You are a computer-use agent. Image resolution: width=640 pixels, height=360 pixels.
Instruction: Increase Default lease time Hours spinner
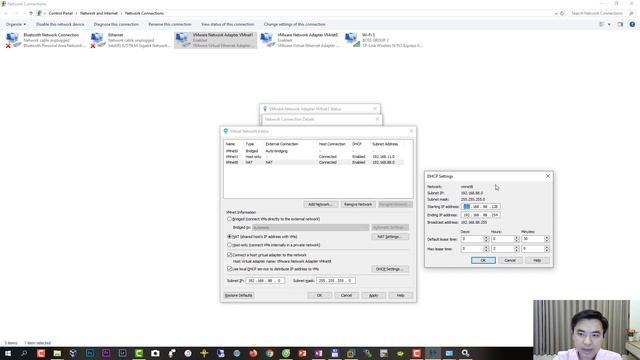coord(516,238)
